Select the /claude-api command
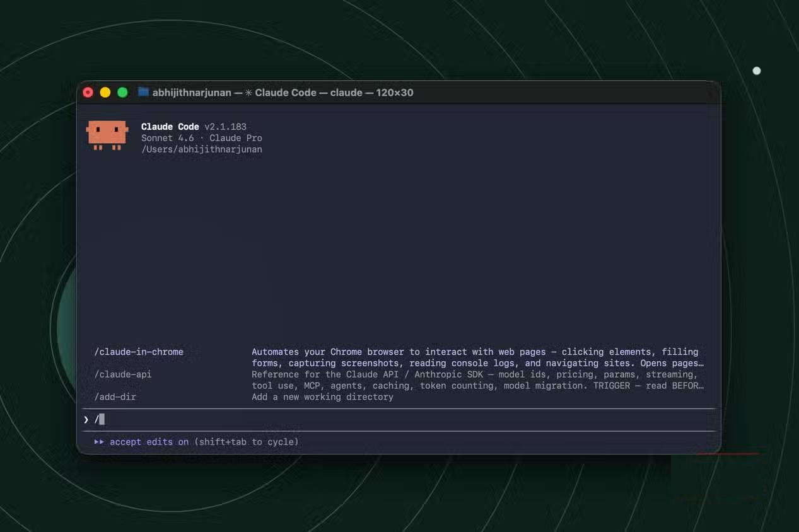The image size is (799, 532). [x=123, y=374]
